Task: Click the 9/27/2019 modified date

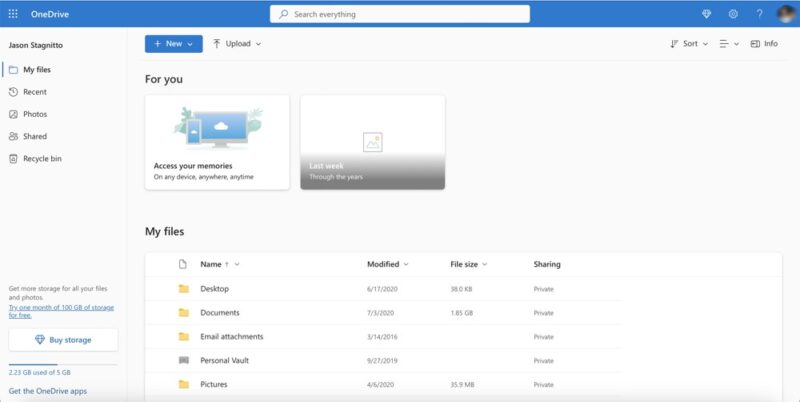Action: tap(382, 361)
